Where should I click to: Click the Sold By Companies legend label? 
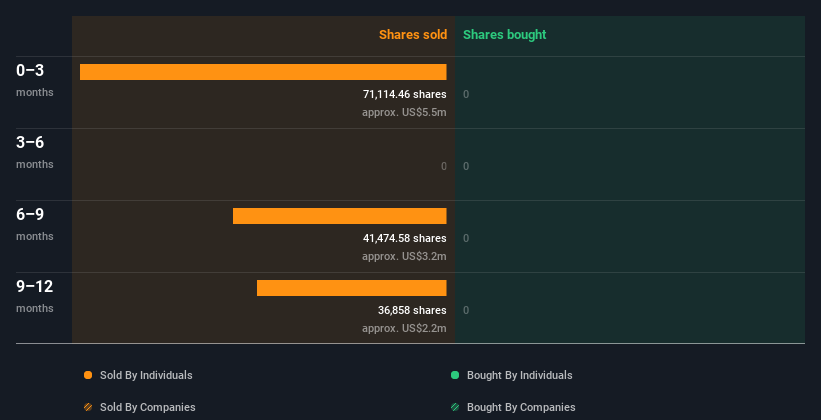pos(148,407)
